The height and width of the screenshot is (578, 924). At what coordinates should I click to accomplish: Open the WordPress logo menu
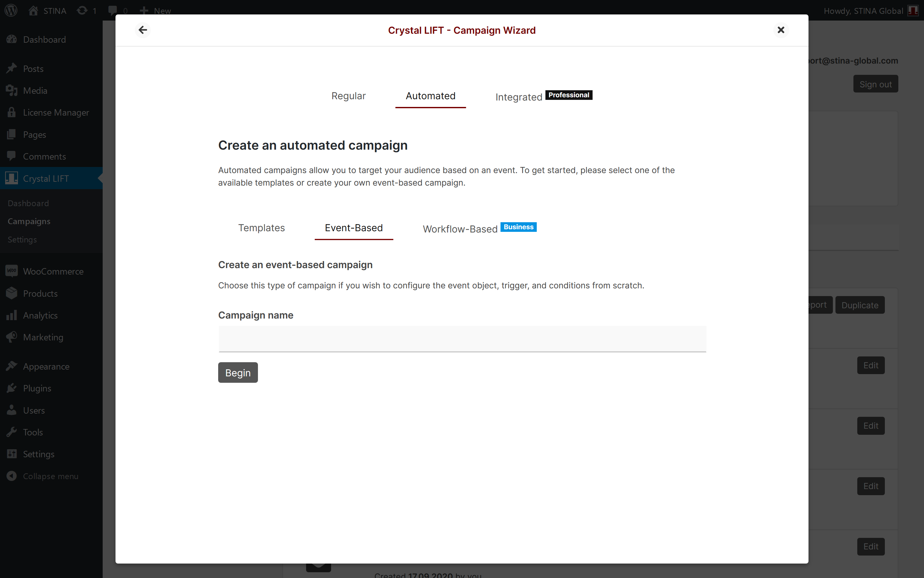11,10
